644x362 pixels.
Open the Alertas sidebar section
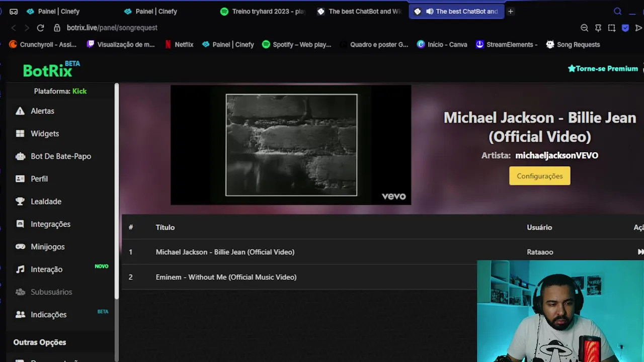[42, 111]
